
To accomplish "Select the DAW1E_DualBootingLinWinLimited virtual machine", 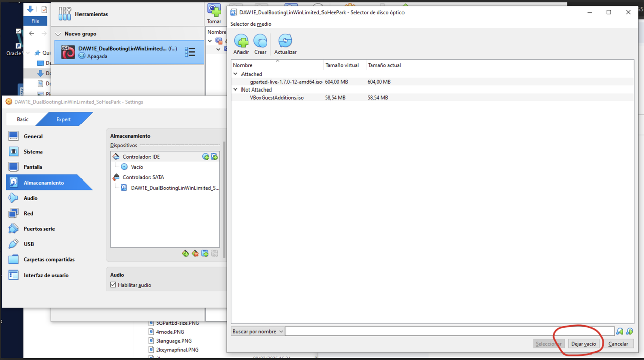I will (129, 52).
